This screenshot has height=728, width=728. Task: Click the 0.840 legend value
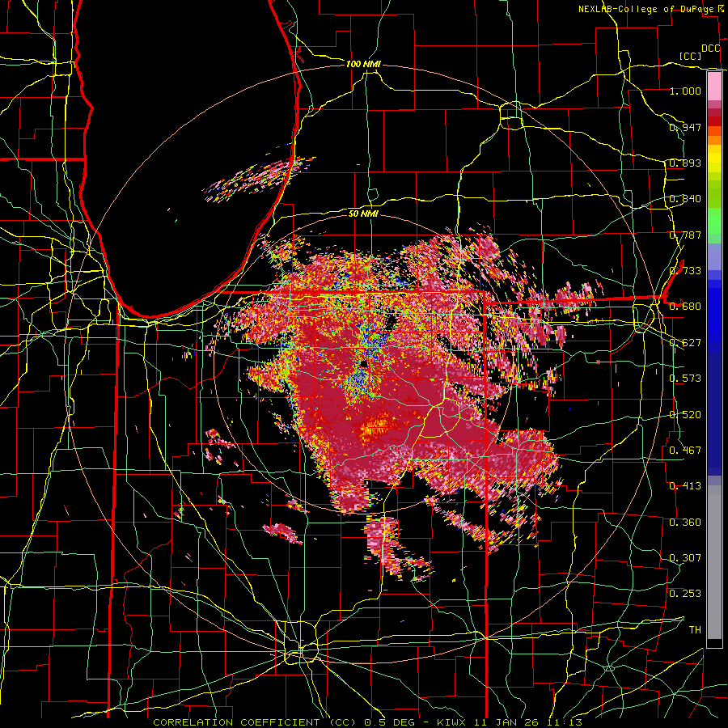pyautogui.click(x=685, y=199)
